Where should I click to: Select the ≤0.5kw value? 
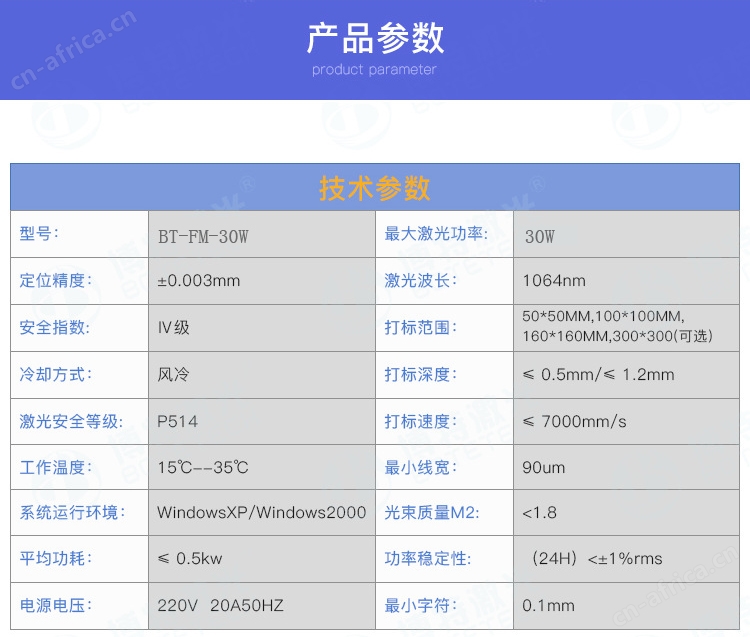tap(190, 559)
